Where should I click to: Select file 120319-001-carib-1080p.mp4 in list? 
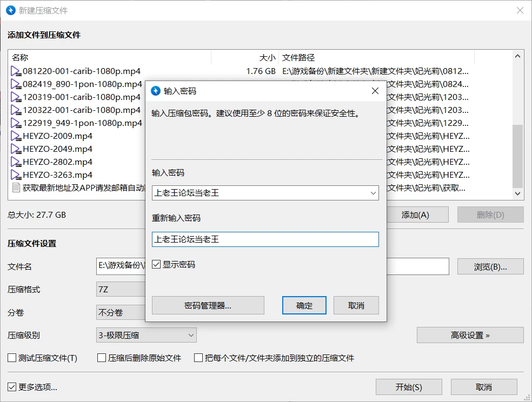(82, 97)
